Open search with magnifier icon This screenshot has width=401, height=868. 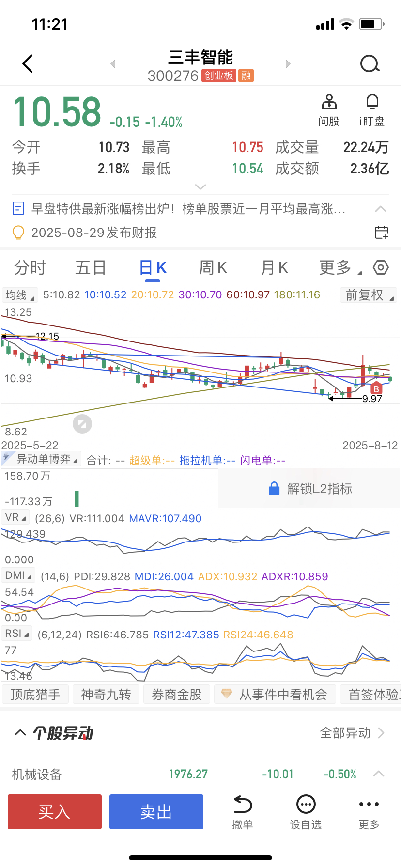tap(370, 63)
